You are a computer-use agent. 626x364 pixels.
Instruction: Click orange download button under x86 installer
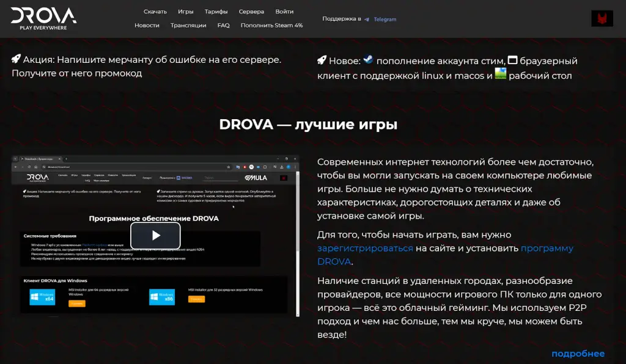(x=196, y=299)
